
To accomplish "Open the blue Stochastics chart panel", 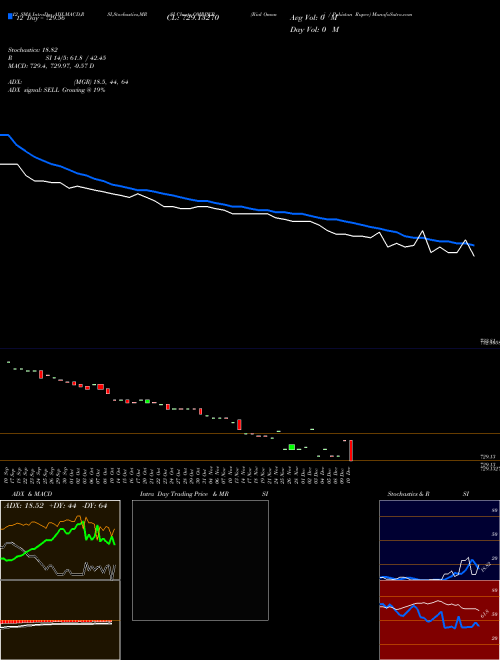I will tap(439, 540).
